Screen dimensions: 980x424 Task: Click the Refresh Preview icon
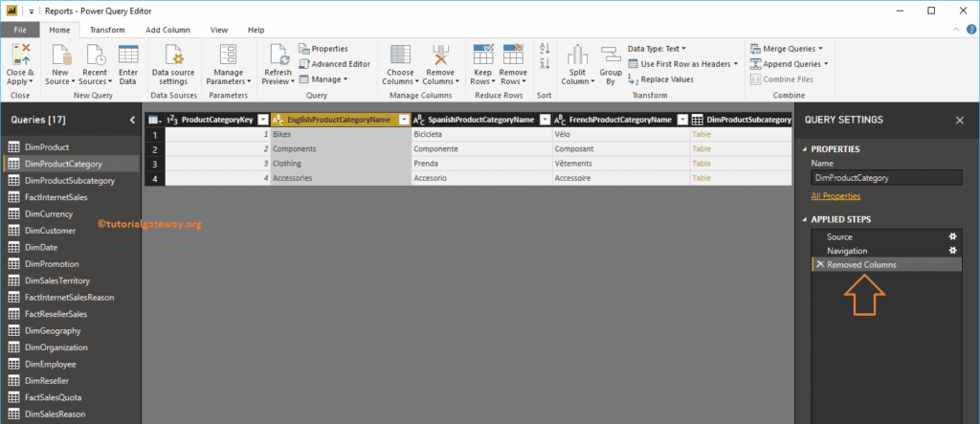pos(278,55)
